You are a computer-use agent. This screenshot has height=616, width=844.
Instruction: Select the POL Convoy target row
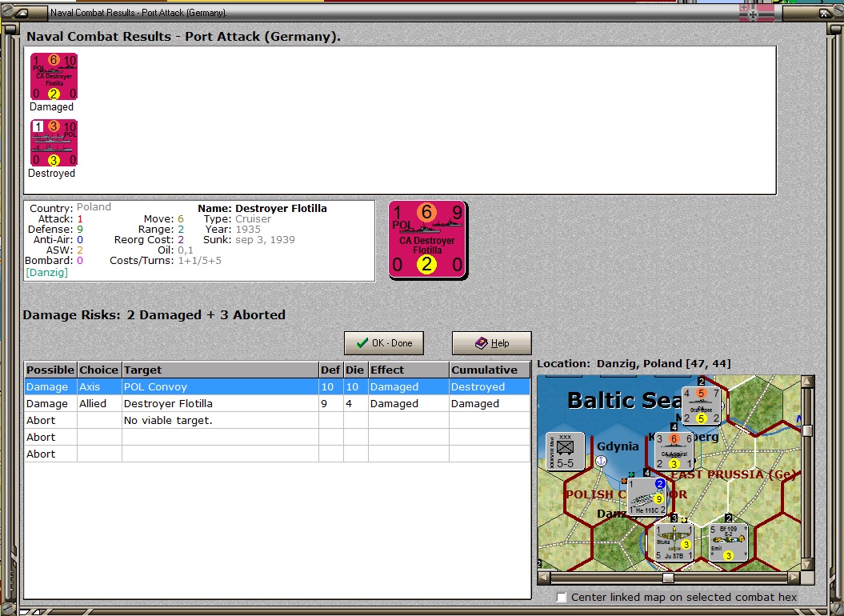tap(278, 386)
